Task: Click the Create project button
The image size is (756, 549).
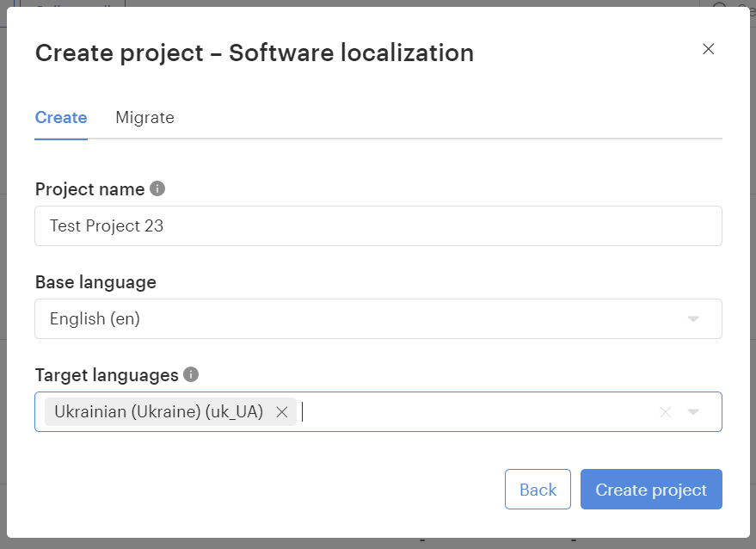Action: (651, 490)
